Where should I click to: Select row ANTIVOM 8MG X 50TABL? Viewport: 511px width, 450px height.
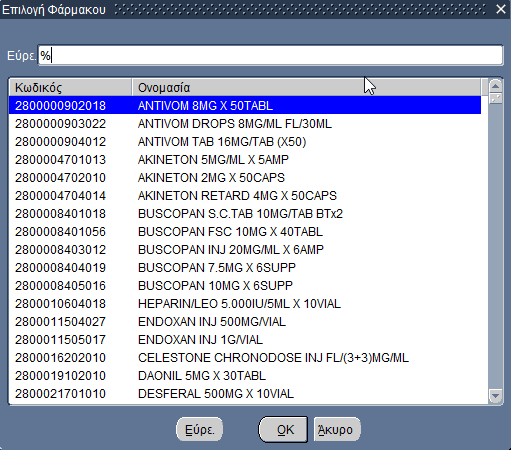(x=245, y=106)
